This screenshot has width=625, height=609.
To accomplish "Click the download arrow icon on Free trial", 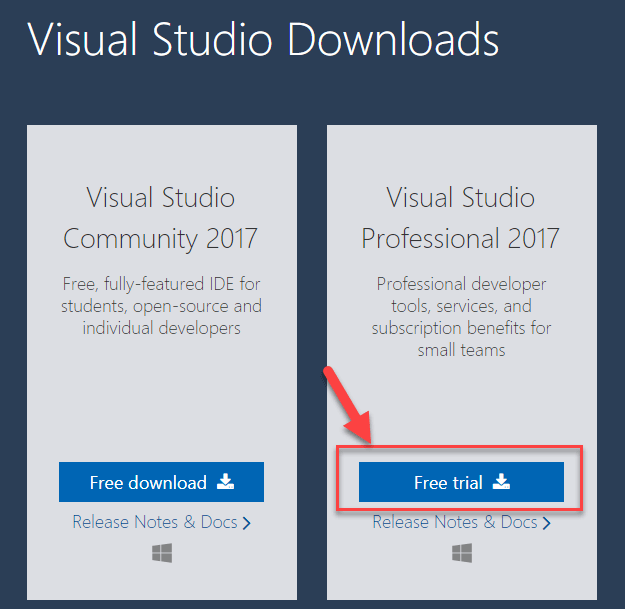I will pos(501,482).
